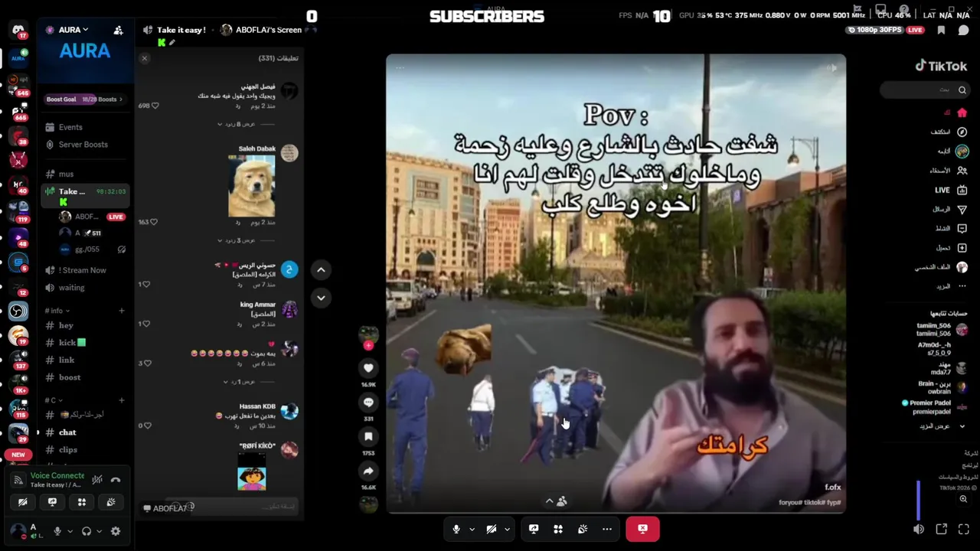Collapse the info category

[57, 311]
